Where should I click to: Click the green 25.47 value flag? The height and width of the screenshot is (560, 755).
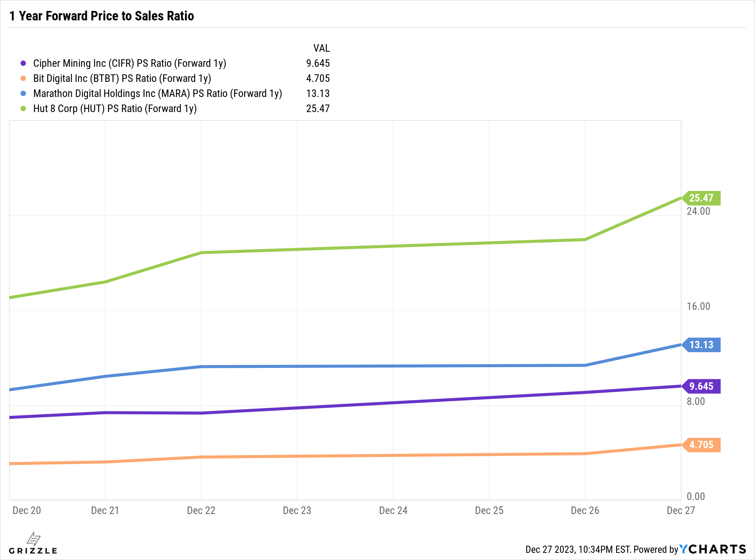(x=701, y=198)
